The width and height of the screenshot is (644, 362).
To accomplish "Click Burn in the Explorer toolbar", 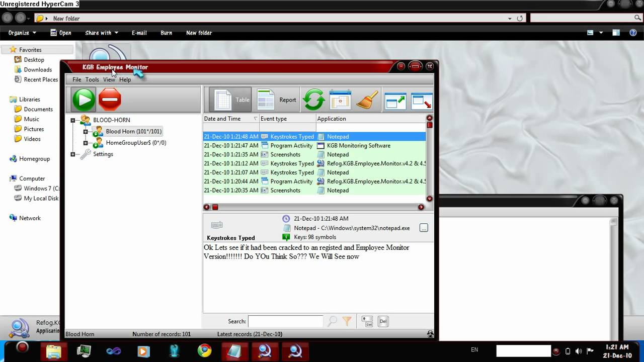I will 166,33.
